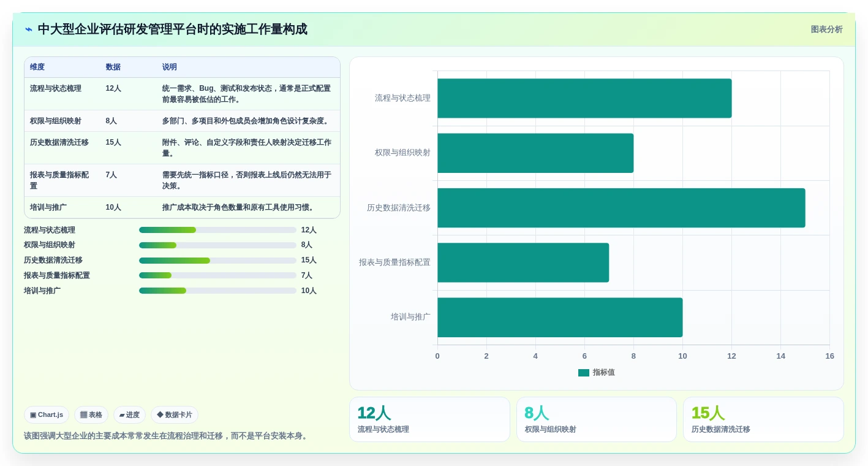Click the 12人 value beside progress bar

click(309, 230)
